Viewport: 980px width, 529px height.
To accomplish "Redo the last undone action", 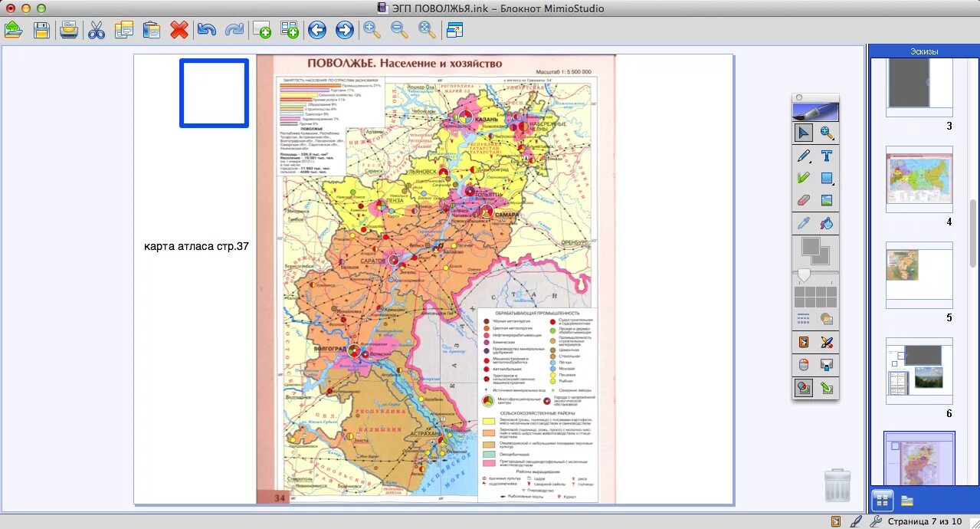I will [x=234, y=30].
